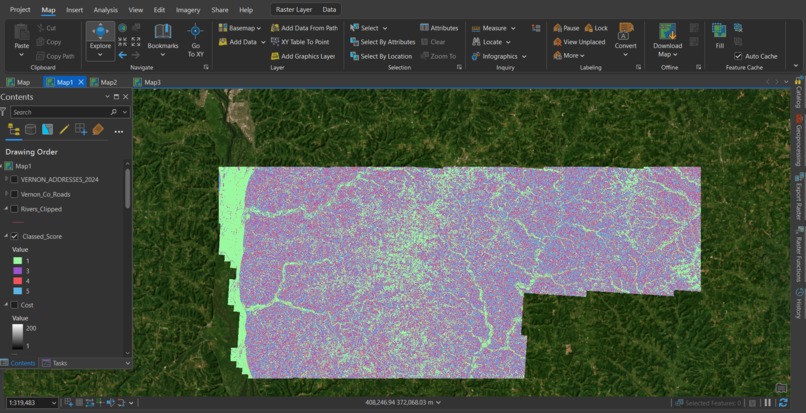Click the filter icon beside Search

4,112
